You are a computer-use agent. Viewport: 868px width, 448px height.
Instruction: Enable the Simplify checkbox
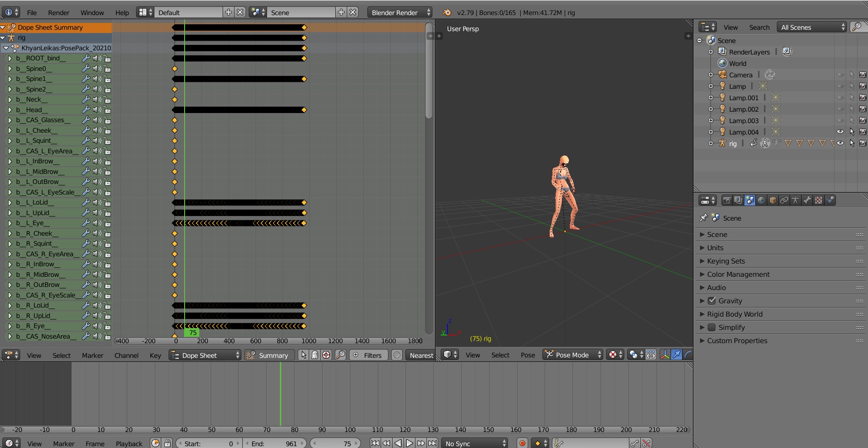[712, 327]
